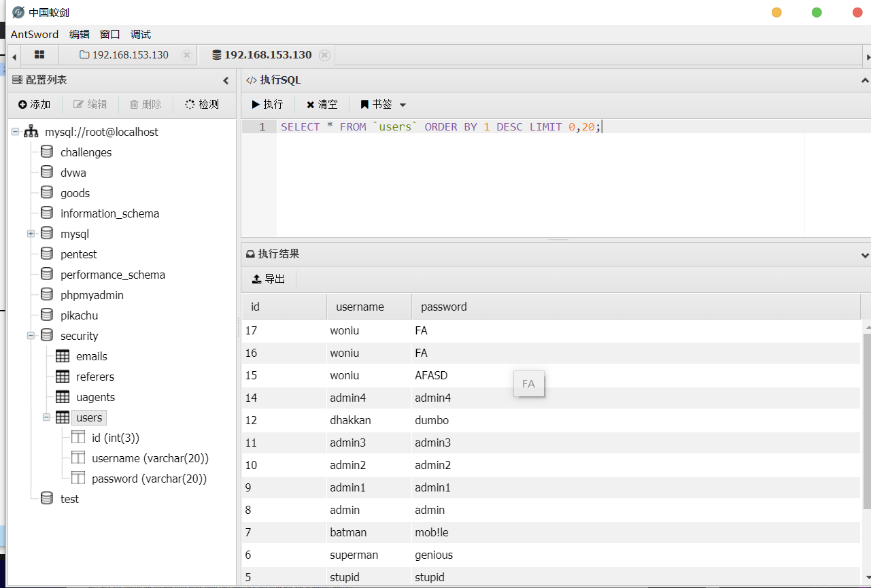Screen dimensions: 871x588
Task: Close the database 192.168.153.130 tab
Action: (325, 55)
